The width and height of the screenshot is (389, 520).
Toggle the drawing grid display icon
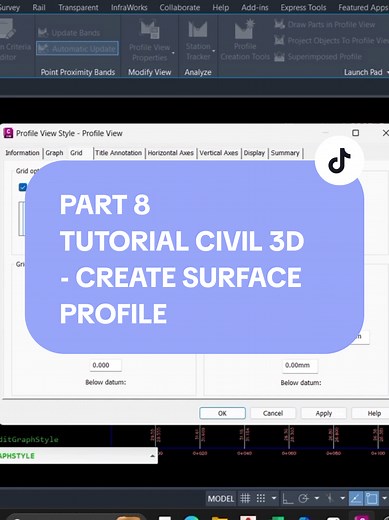(x=245, y=499)
